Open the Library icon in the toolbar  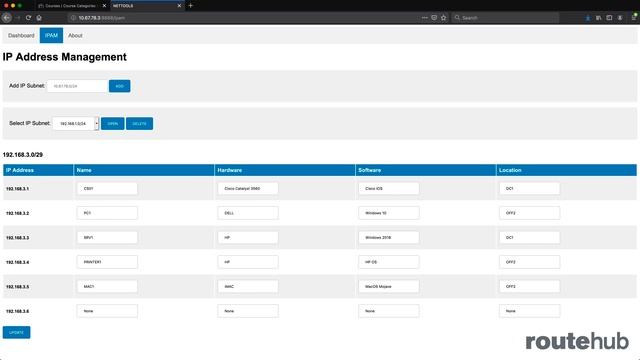(598, 18)
